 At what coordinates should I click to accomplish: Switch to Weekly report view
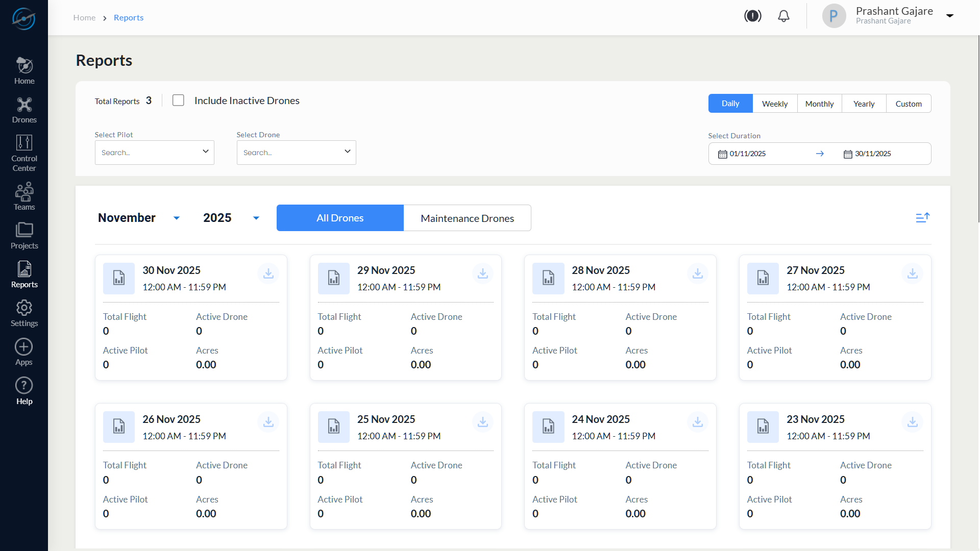pyautogui.click(x=774, y=104)
